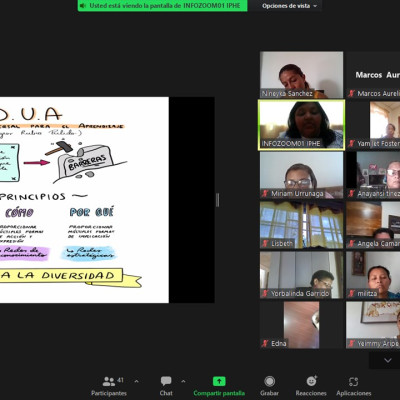Click muted mic icon next to Lisbeth
Viewport: 400px width, 400px height.
[x=265, y=243]
